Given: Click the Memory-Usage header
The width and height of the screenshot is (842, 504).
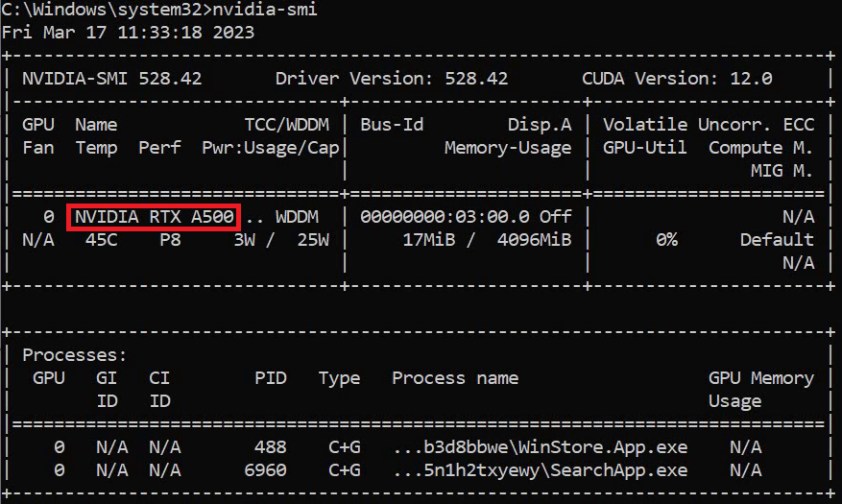Looking at the screenshot, I should pos(508,148).
